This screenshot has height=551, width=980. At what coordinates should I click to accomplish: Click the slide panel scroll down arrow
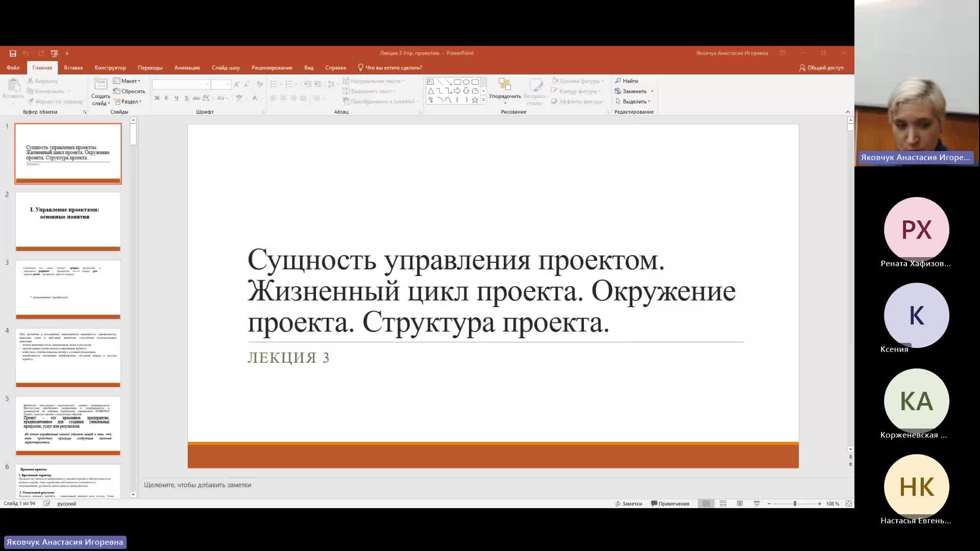(x=133, y=494)
